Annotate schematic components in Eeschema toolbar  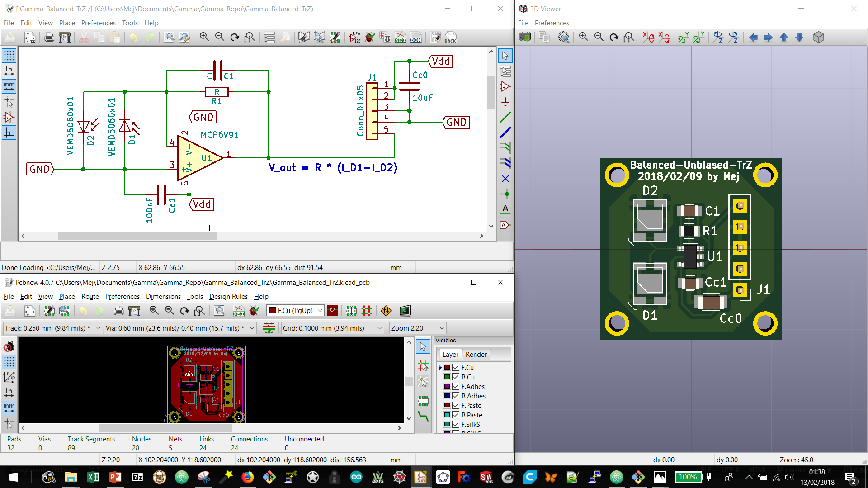(x=354, y=38)
